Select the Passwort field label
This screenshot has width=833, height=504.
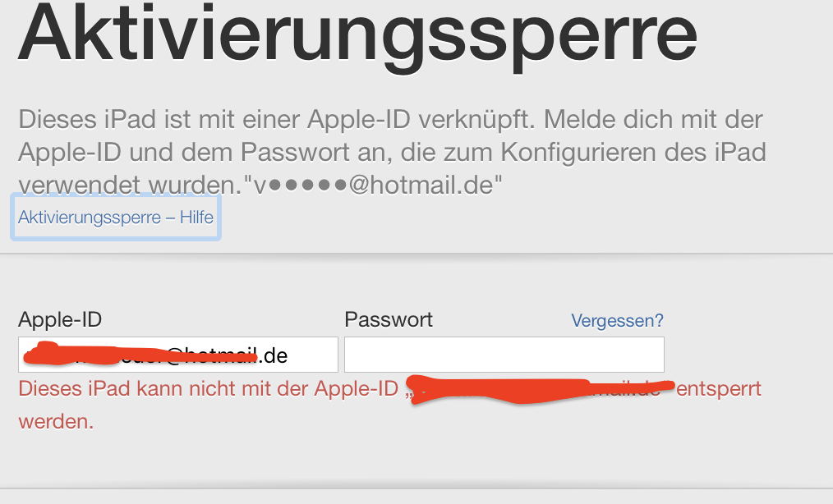coord(389,319)
